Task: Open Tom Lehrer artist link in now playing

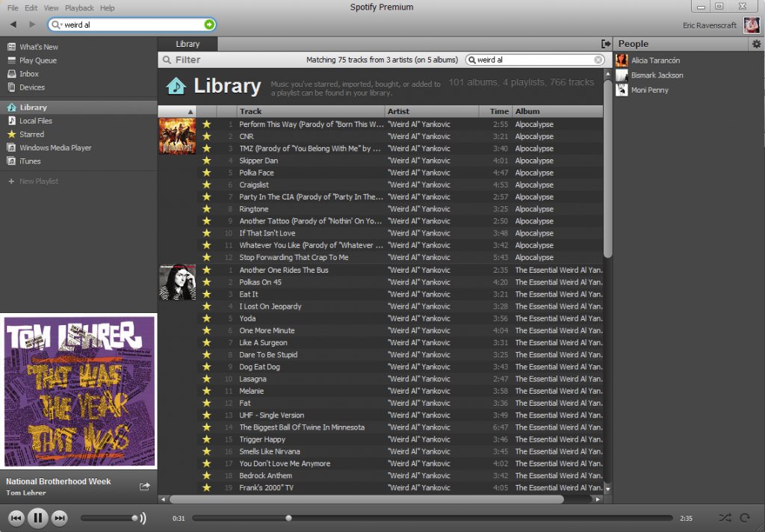Action: click(x=26, y=493)
